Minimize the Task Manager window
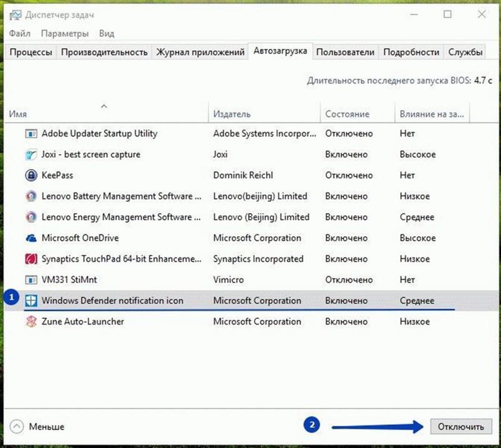The image size is (501, 448). coord(414,14)
